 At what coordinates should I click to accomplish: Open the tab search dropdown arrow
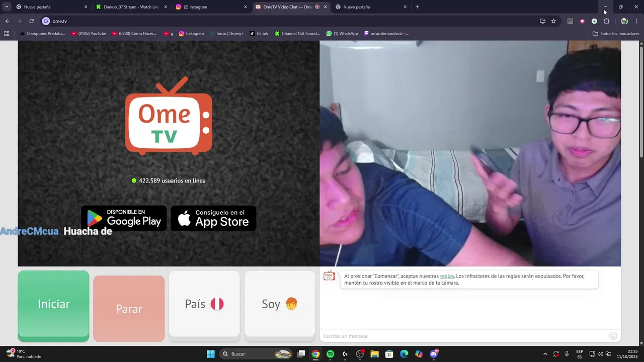(7, 7)
